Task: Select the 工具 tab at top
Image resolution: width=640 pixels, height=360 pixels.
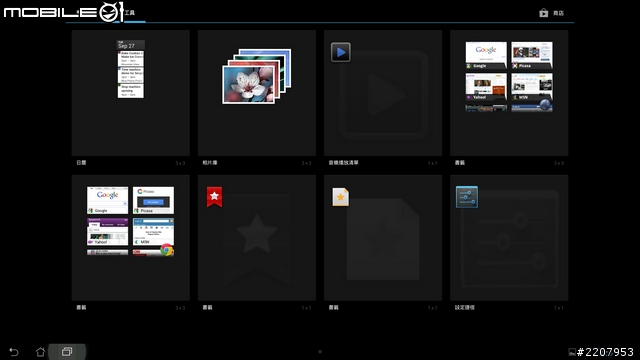Action: [x=130, y=13]
